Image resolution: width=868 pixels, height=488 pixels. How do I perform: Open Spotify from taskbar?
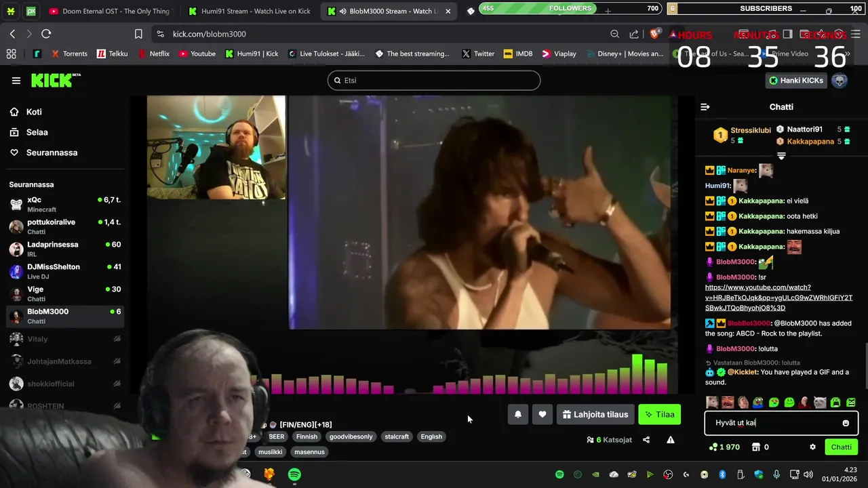pyautogui.click(x=294, y=474)
